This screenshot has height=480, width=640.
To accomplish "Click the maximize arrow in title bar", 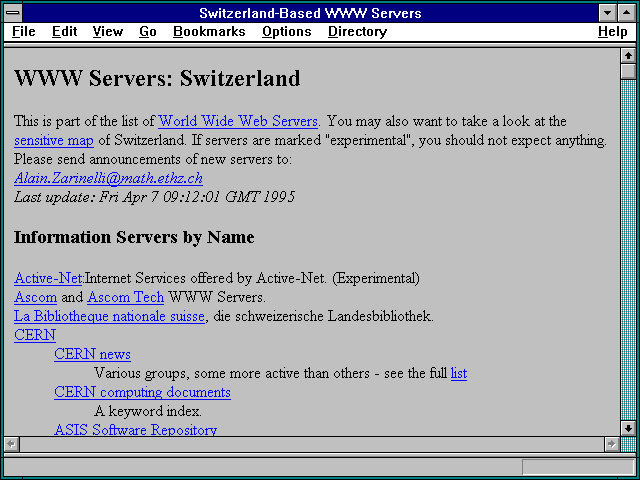I will tap(627, 13).
